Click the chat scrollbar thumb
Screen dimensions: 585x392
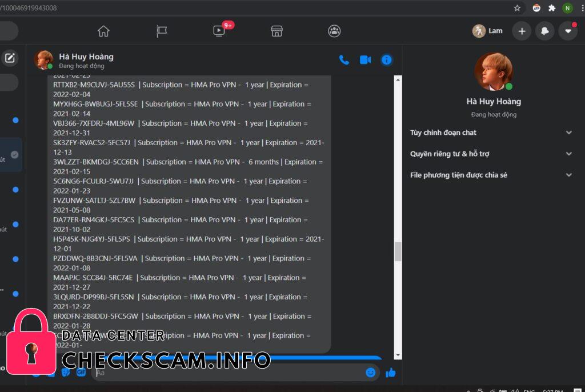[398, 251]
